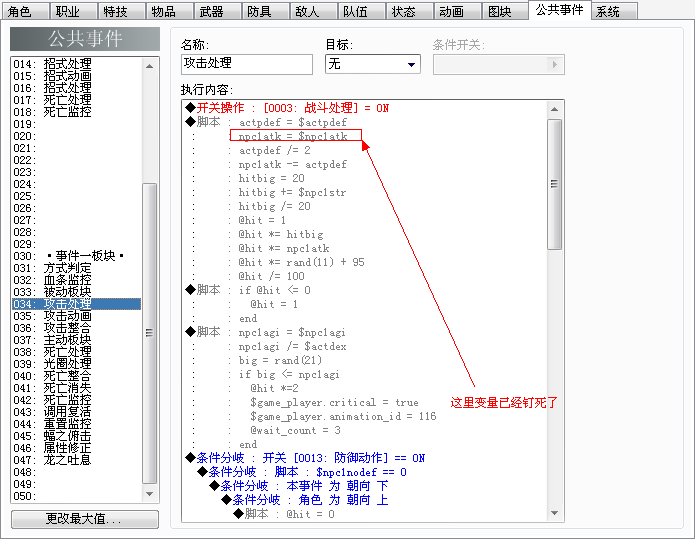Select 条件分歧 角色 为 朝向 上
The width and height of the screenshot is (695, 540).
(x=305, y=500)
